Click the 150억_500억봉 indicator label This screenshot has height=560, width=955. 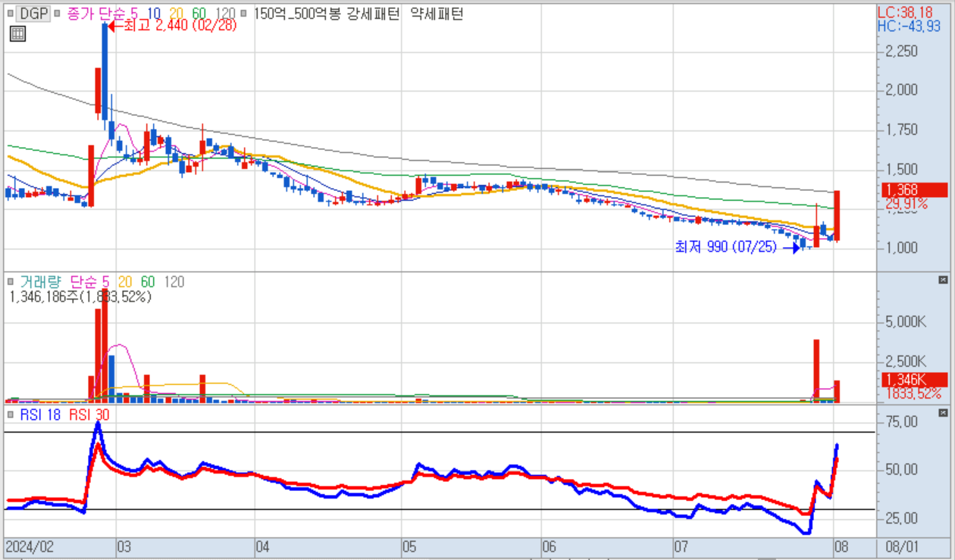pos(297,14)
